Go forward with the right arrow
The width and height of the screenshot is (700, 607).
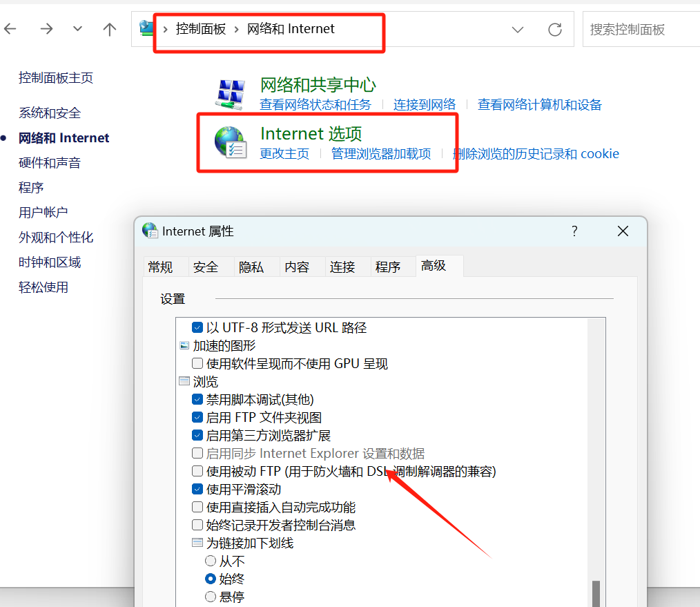click(46, 29)
